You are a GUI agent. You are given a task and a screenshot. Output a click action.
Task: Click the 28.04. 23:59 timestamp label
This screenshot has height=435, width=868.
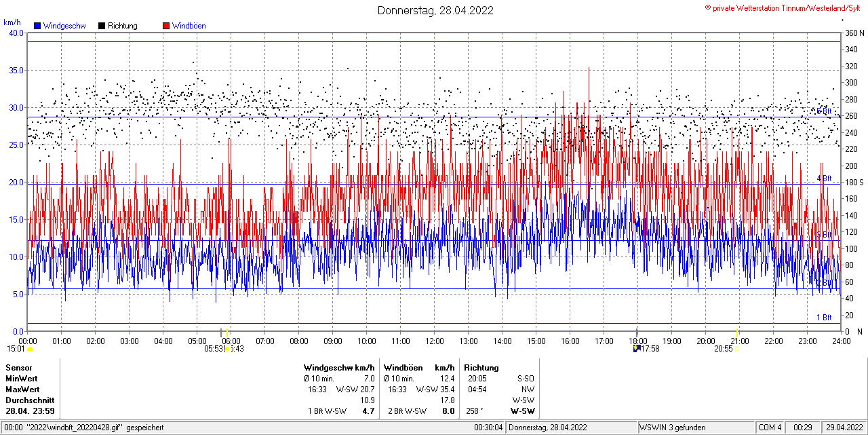(30, 411)
